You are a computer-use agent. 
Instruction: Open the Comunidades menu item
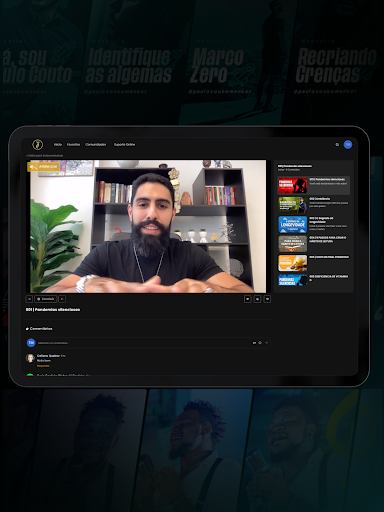click(96, 144)
